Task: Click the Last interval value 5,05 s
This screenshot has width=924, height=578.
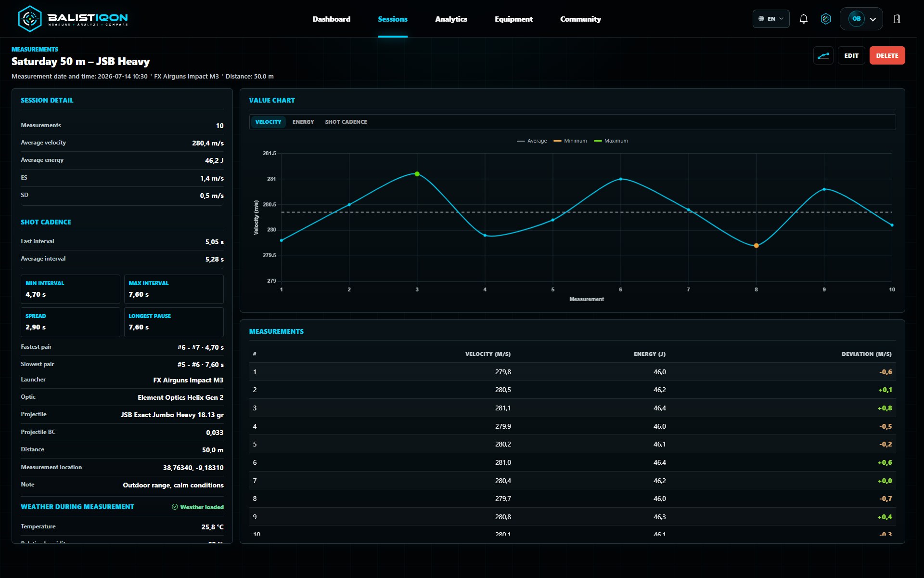Action: (214, 242)
